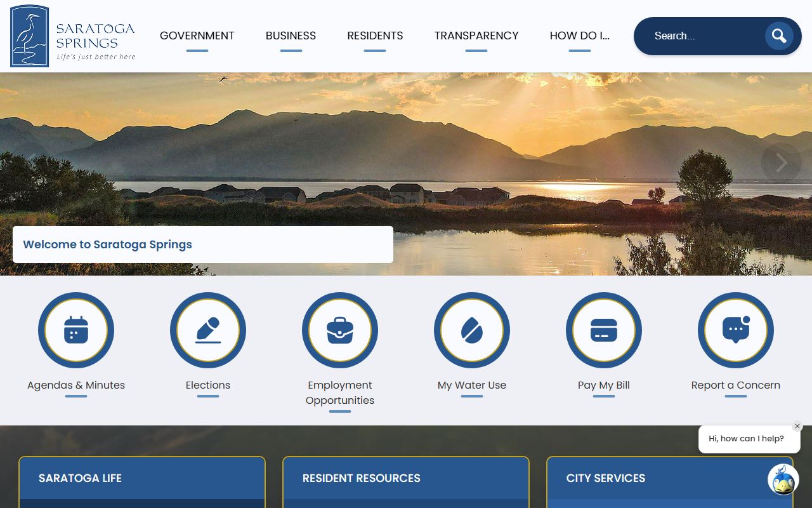
Task: Open the Agendas & Minutes calendar icon
Action: [x=76, y=330]
